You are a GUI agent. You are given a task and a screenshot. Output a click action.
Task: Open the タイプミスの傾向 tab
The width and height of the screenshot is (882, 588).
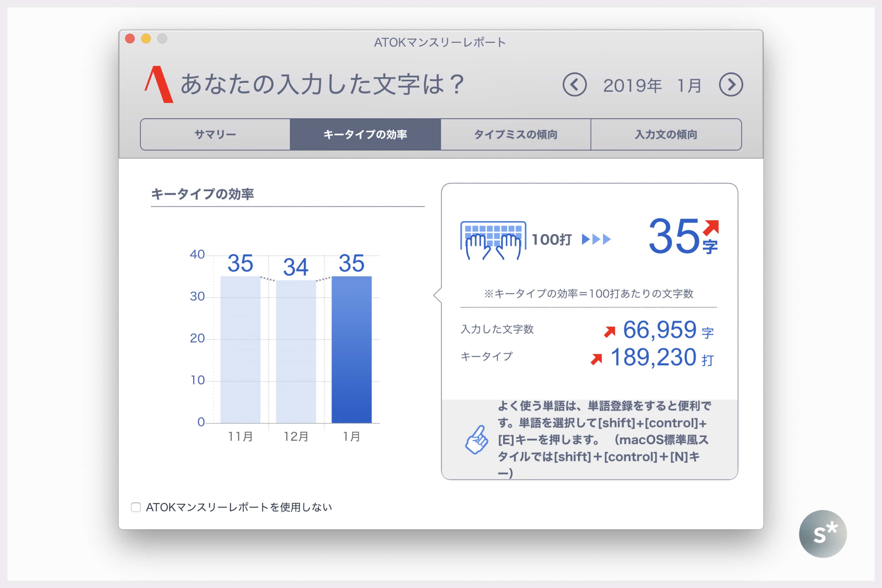coord(516,134)
